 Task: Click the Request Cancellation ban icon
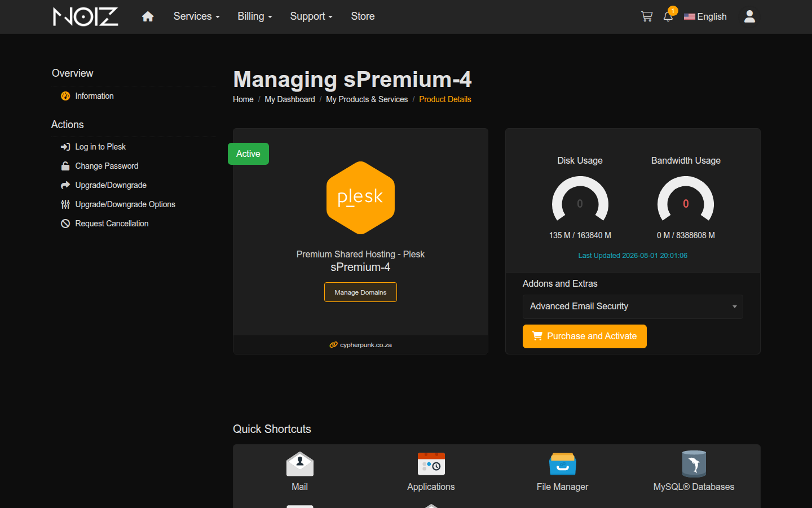pyautogui.click(x=65, y=224)
